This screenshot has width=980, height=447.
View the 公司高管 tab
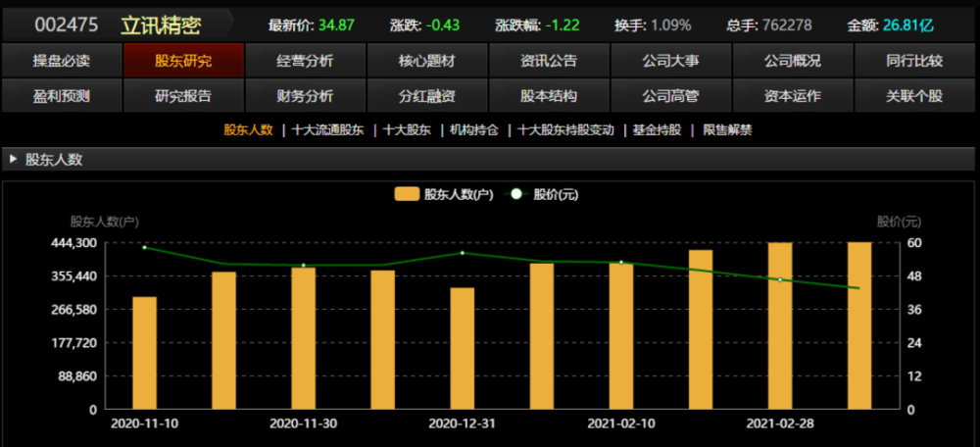coord(670,96)
